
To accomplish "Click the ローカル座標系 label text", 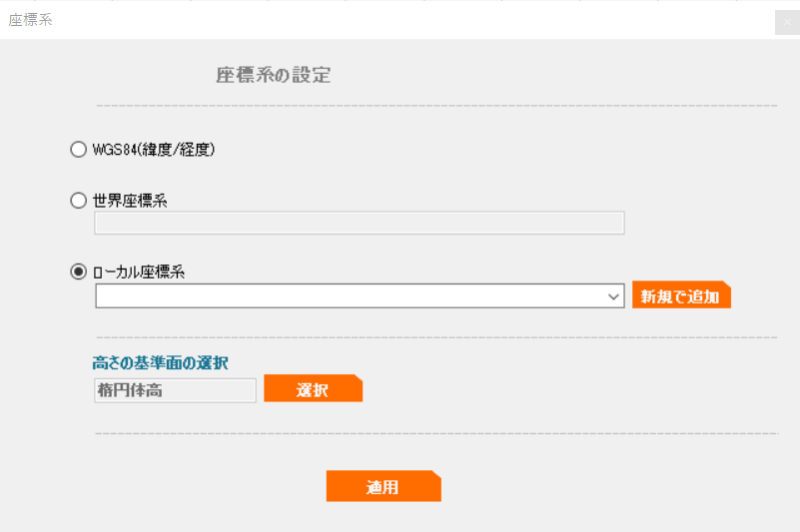I will pos(139,271).
